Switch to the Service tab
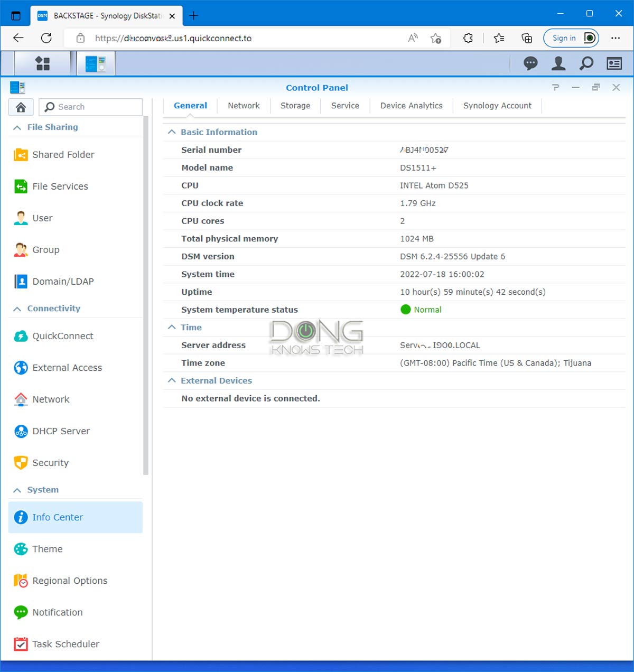 tap(345, 106)
